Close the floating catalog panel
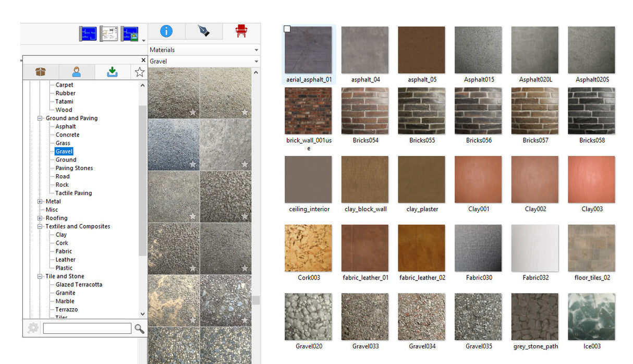 (x=143, y=60)
